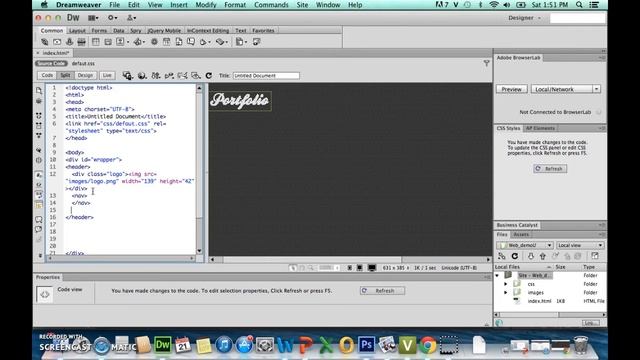Click the Refresh Design View icon
Screen dimensions: 640x360
pyautogui.click(x=209, y=76)
